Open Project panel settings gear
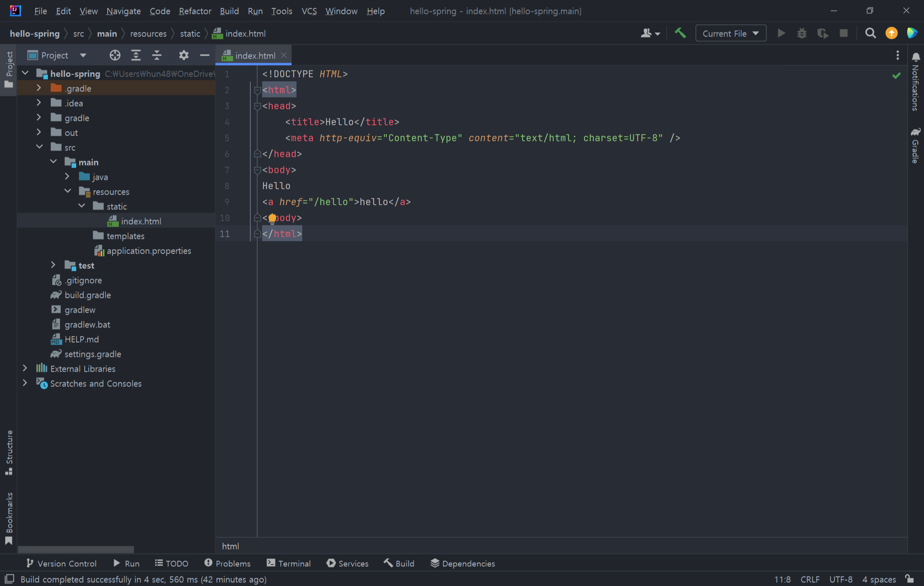924x586 pixels. tap(183, 55)
